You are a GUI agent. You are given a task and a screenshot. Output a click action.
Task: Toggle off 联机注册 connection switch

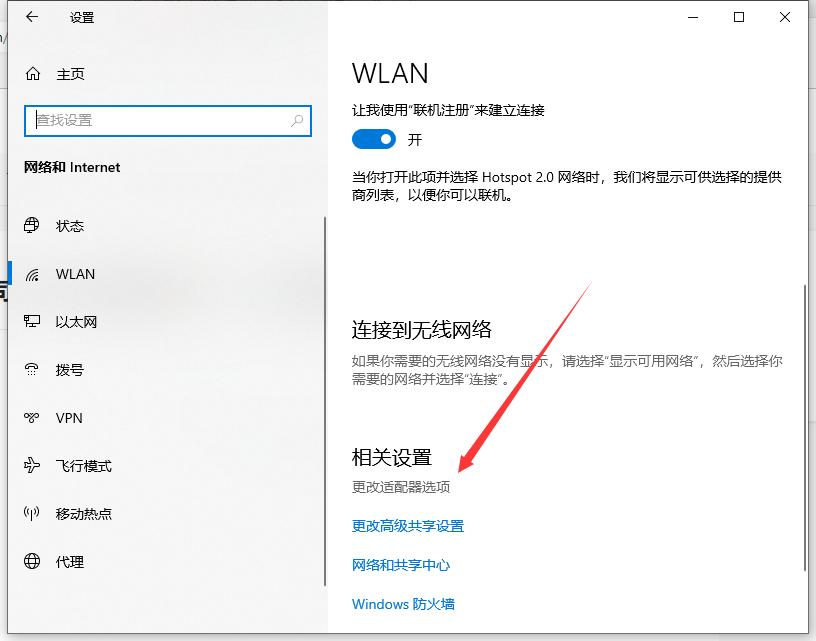tap(374, 139)
